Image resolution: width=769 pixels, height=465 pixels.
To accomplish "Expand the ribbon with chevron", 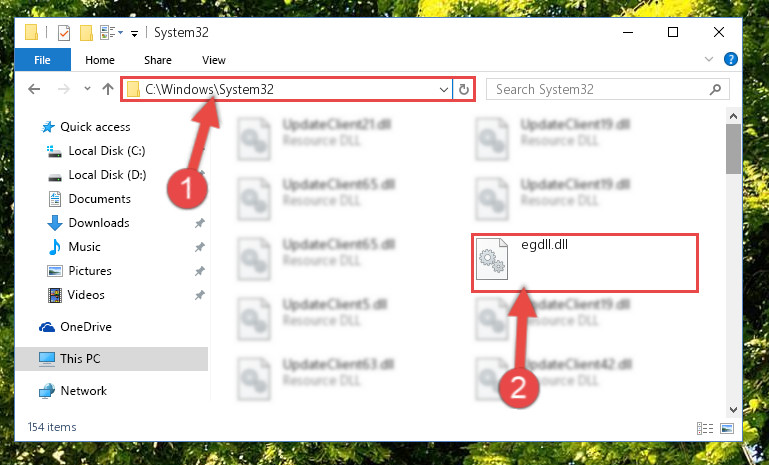I will 709,59.
